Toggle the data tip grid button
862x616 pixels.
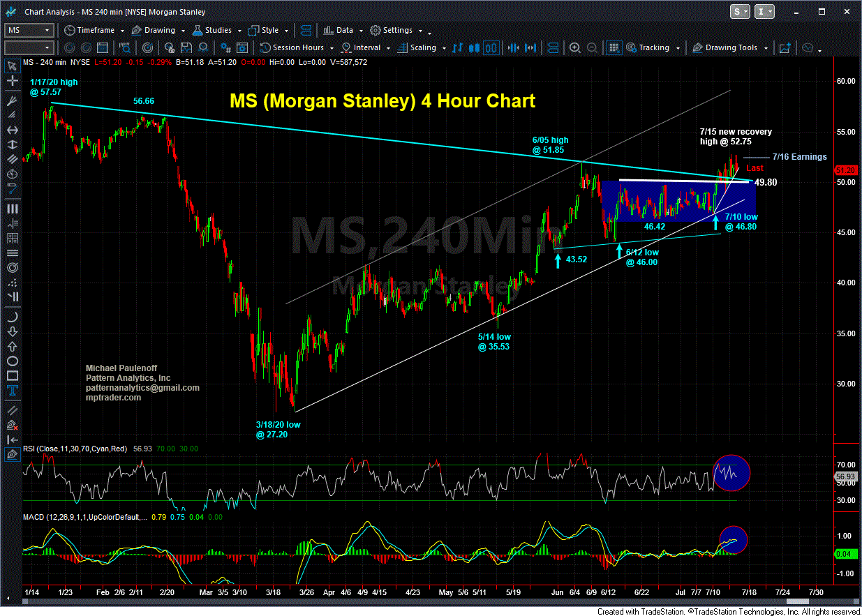pos(614,47)
